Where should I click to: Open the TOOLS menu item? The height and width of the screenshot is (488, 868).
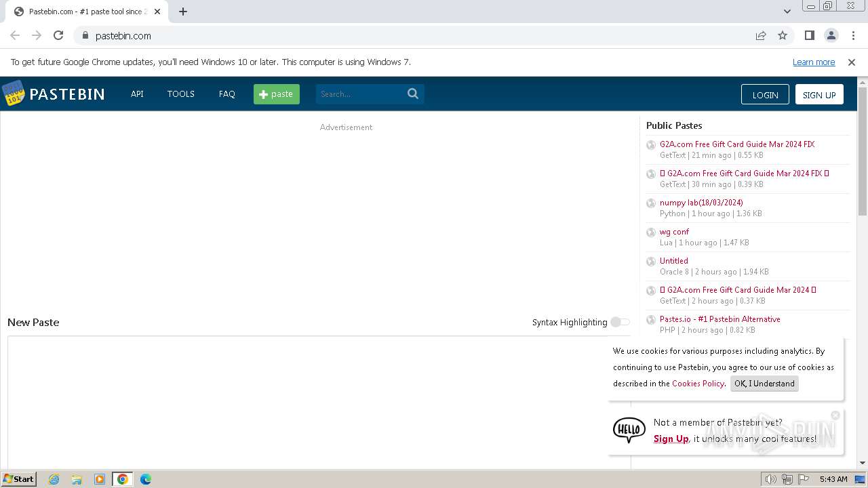point(181,94)
